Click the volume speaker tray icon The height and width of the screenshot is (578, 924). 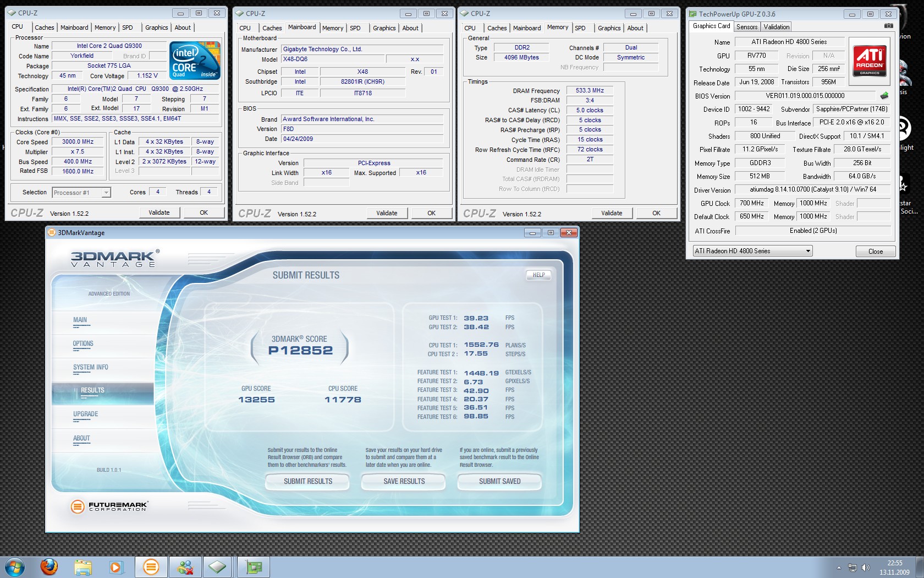pos(866,568)
